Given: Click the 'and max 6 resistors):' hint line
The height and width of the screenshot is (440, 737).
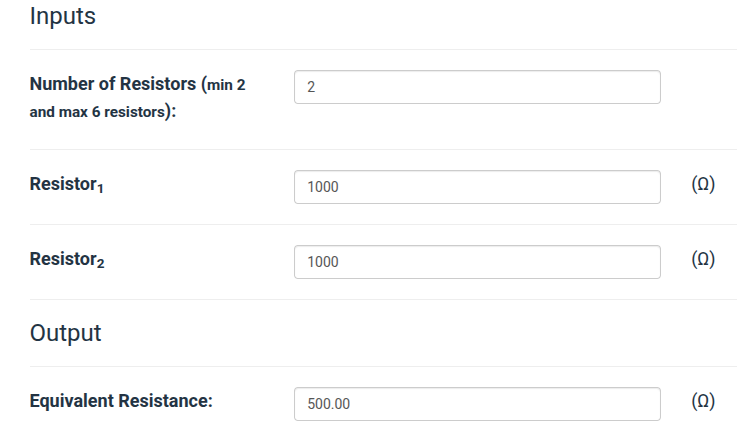Looking at the screenshot, I should point(102,112).
